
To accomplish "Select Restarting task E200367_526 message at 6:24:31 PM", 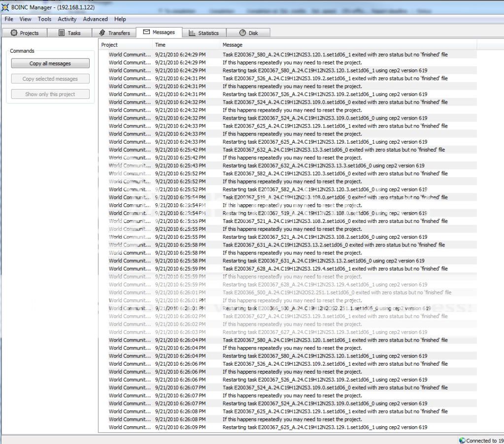I will point(288,94).
